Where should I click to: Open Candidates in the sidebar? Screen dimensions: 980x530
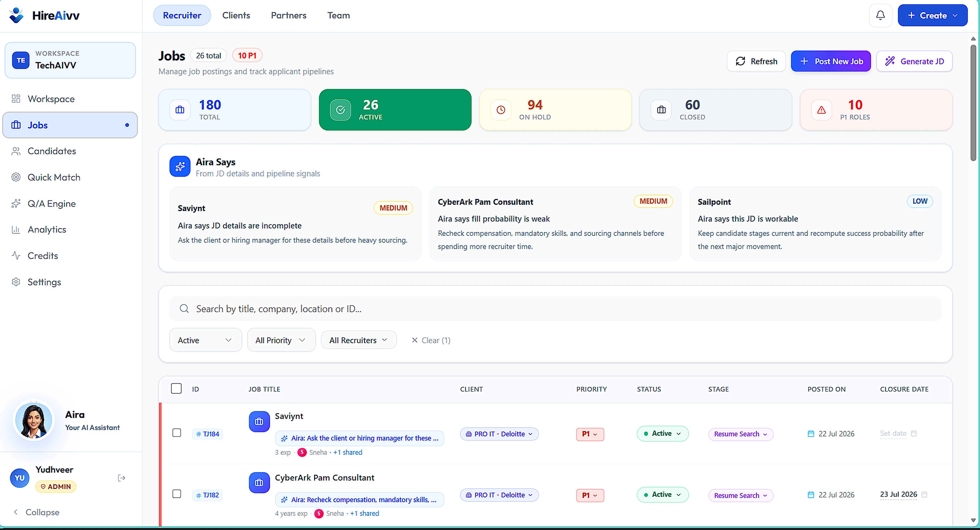(70, 151)
